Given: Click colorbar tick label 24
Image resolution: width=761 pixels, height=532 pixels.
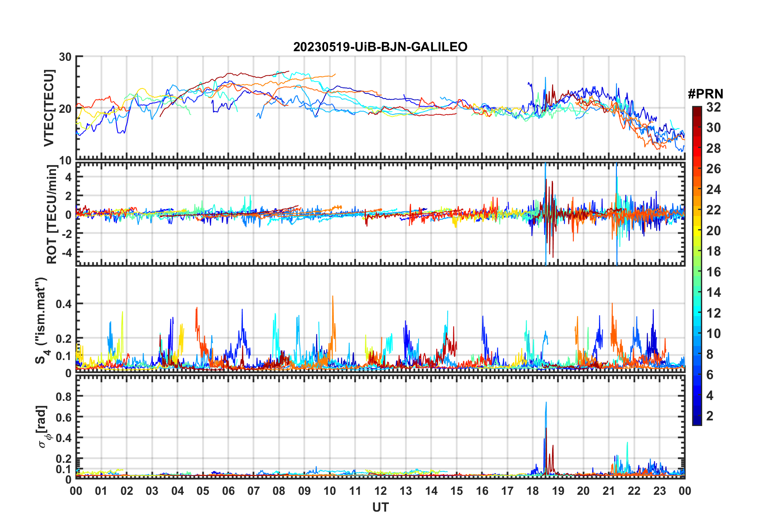Looking at the screenshot, I should tap(713, 190).
